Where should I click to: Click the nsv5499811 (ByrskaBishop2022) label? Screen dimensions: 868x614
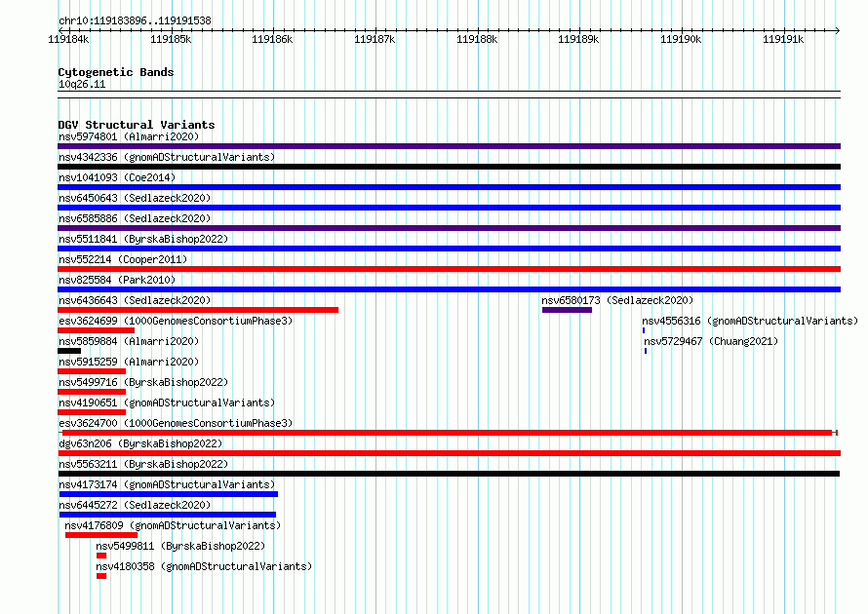coord(180,546)
